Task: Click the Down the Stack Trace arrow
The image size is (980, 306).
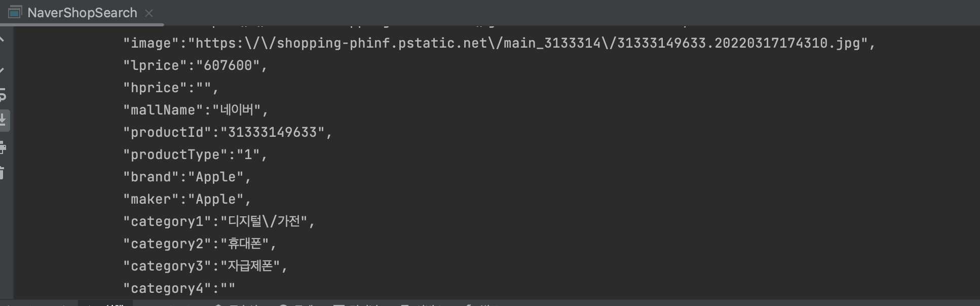Action: [x=3, y=68]
